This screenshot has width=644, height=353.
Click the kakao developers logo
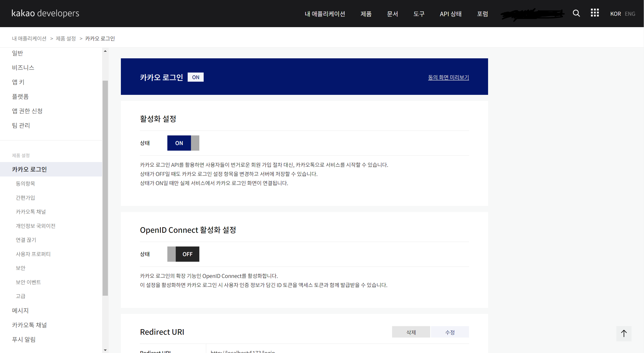tap(45, 13)
